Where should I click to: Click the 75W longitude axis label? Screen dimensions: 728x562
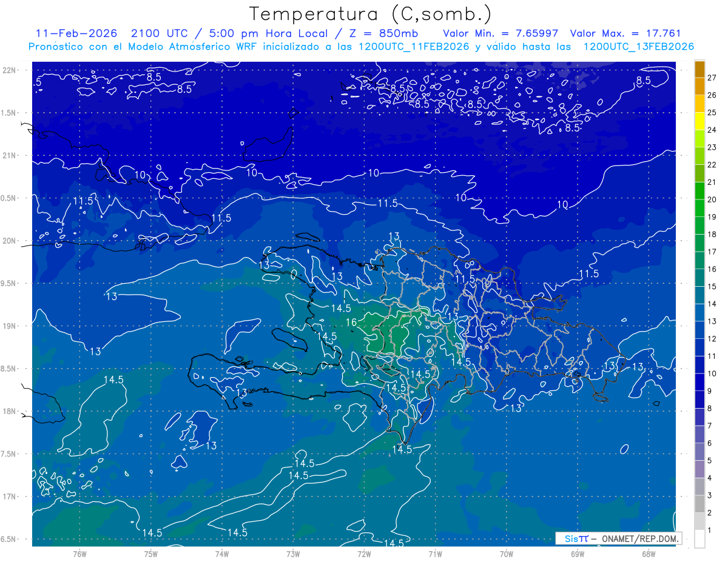pyautogui.click(x=150, y=554)
